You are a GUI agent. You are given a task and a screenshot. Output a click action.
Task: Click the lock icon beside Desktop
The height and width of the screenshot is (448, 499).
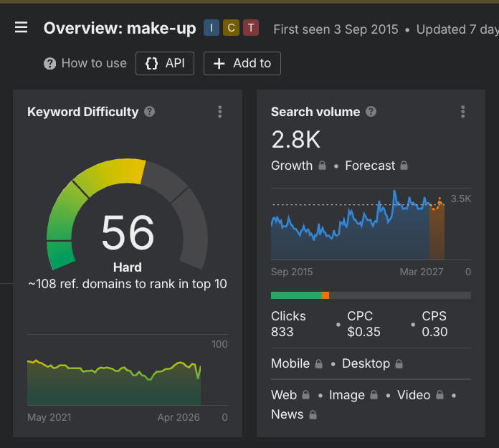(399, 363)
